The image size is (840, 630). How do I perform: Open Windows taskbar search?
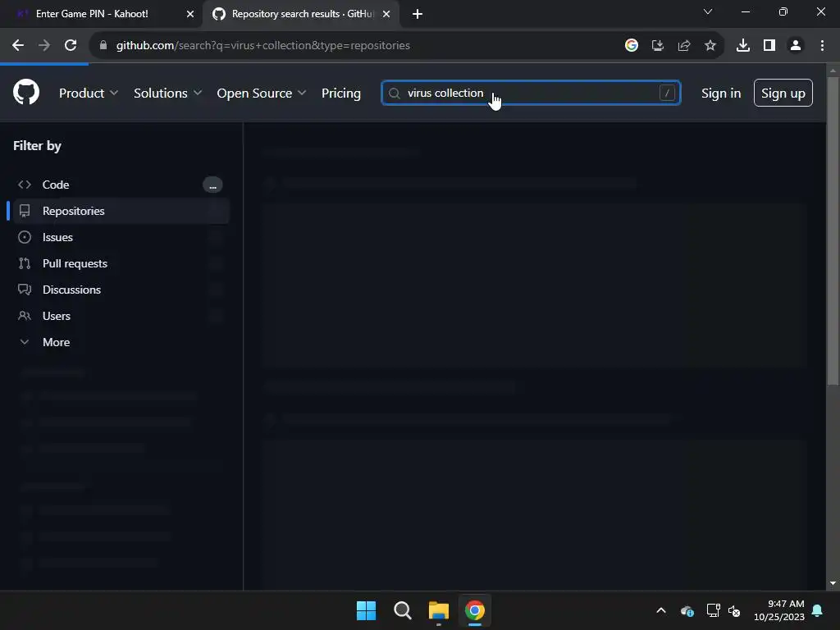[402, 610]
